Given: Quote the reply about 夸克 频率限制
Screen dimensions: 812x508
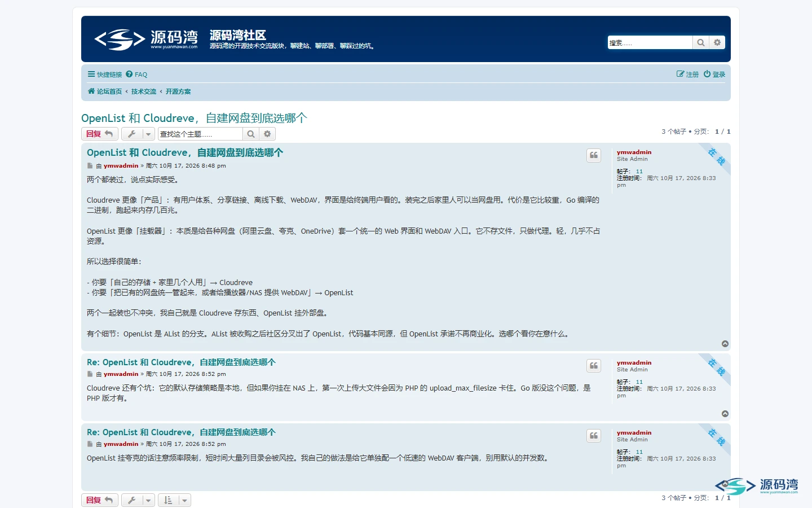Looking at the screenshot, I should point(594,436).
